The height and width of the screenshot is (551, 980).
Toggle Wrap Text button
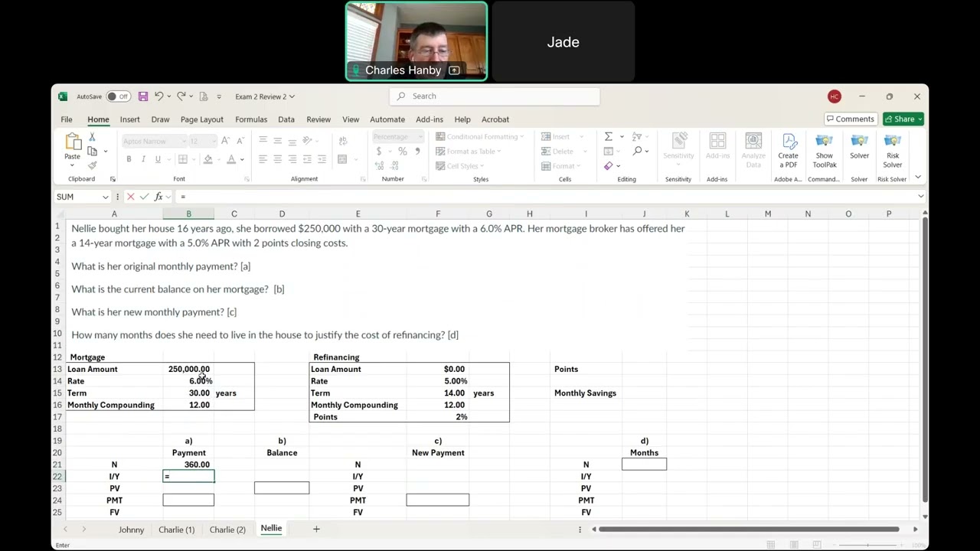click(x=342, y=141)
